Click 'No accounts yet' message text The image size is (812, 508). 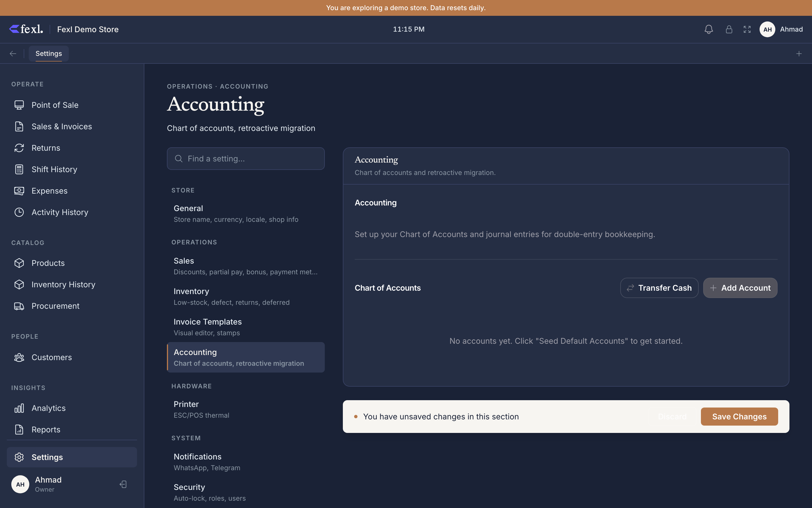coord(566,341)
